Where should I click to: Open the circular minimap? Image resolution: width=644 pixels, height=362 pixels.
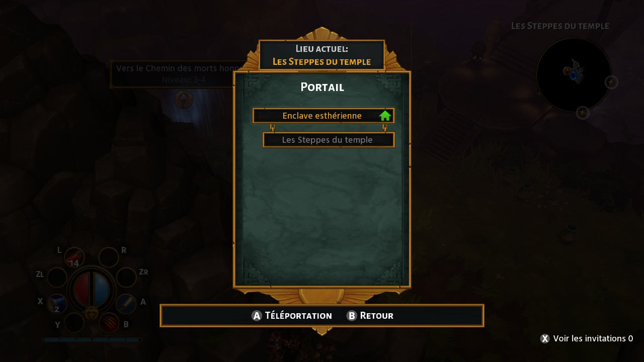click(x=574, y=75)
